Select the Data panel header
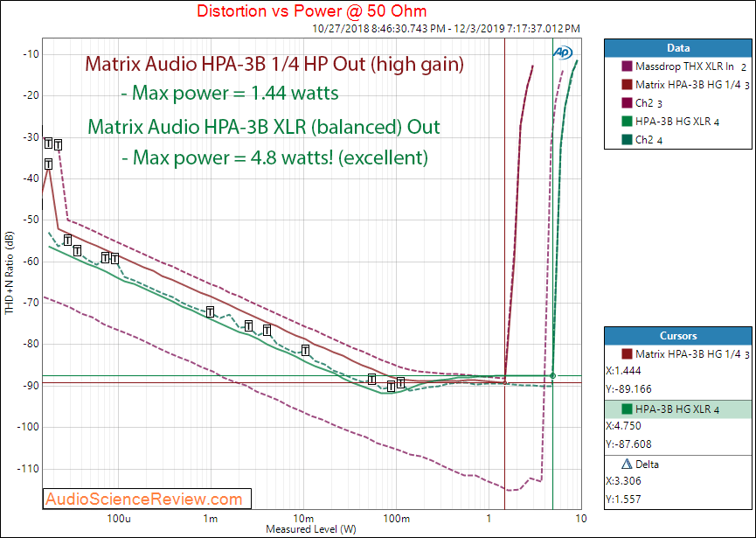This screenshot has width=756, height=538. [678, 48]
